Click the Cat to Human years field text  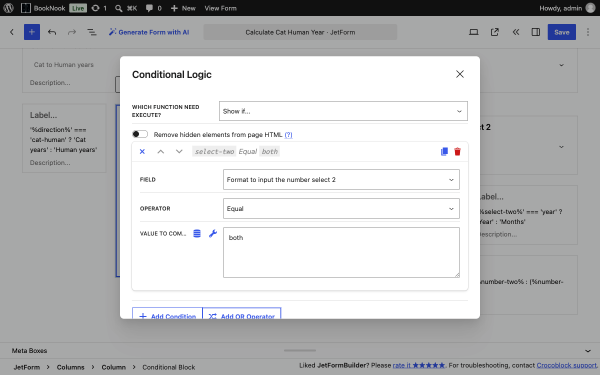point(64,65)
